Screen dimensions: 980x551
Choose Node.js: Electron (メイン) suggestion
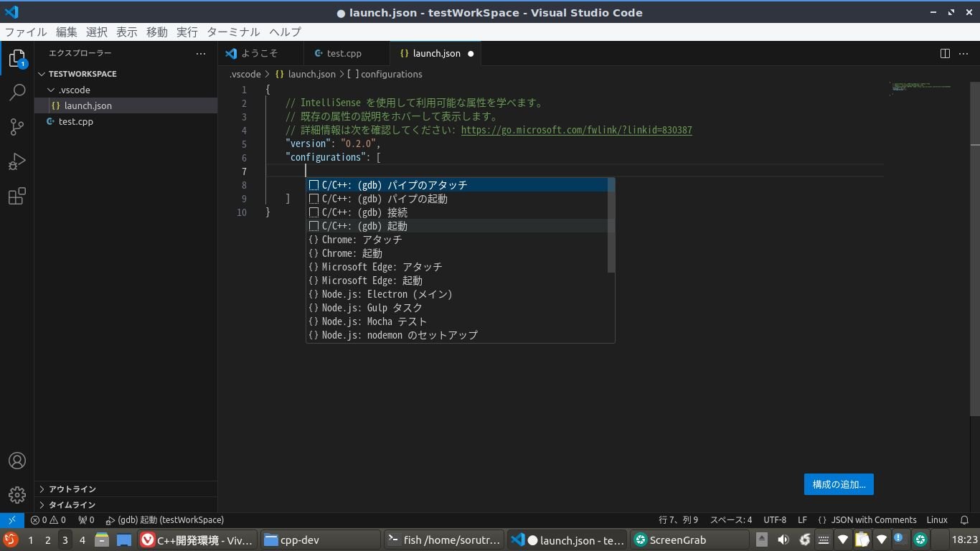click(456, 294)
